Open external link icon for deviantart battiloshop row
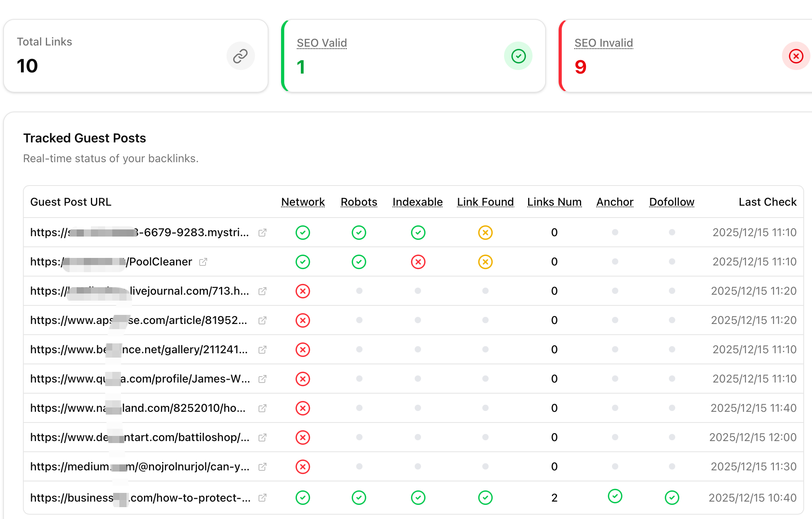This screenshot has height=519, width=812. click(262, 438)
